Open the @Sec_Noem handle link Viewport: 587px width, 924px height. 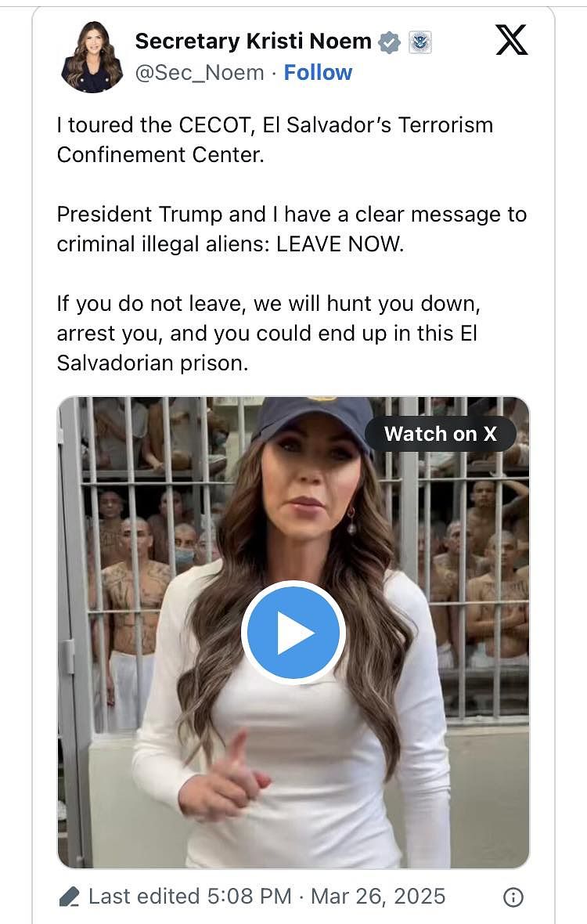pyautogui.click(x=200, y=73)
